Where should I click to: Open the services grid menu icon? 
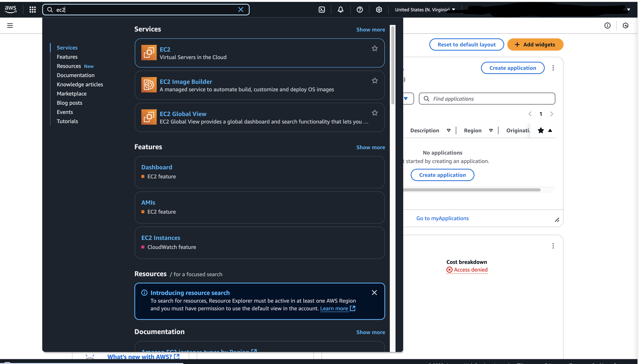32,10
